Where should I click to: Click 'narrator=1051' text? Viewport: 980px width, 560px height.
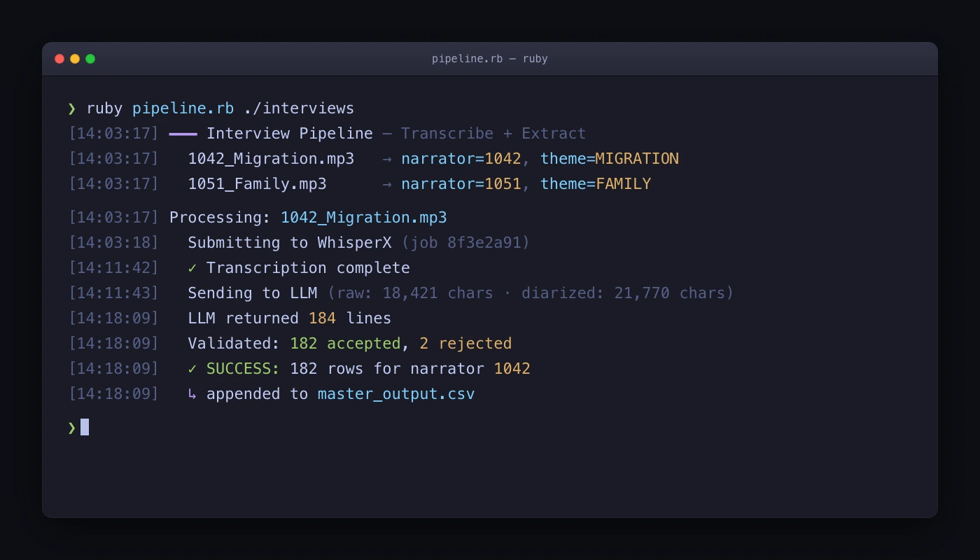pos(461,184)
